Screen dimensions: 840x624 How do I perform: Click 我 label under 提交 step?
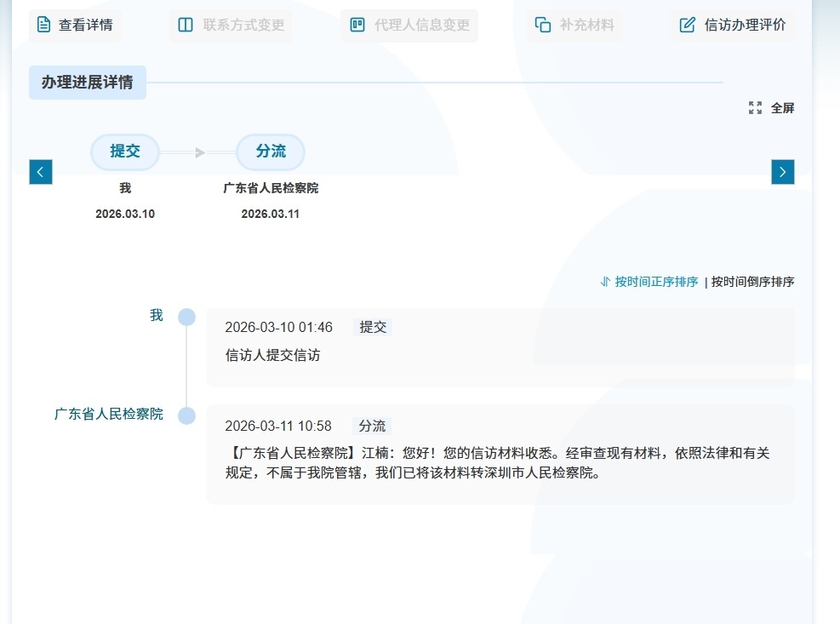125,188
